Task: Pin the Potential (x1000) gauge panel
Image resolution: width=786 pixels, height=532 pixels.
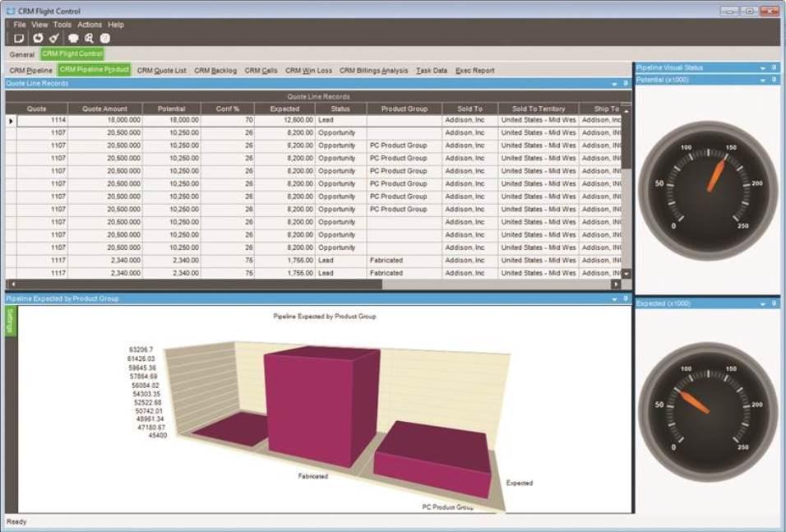Action: [774, 80]
